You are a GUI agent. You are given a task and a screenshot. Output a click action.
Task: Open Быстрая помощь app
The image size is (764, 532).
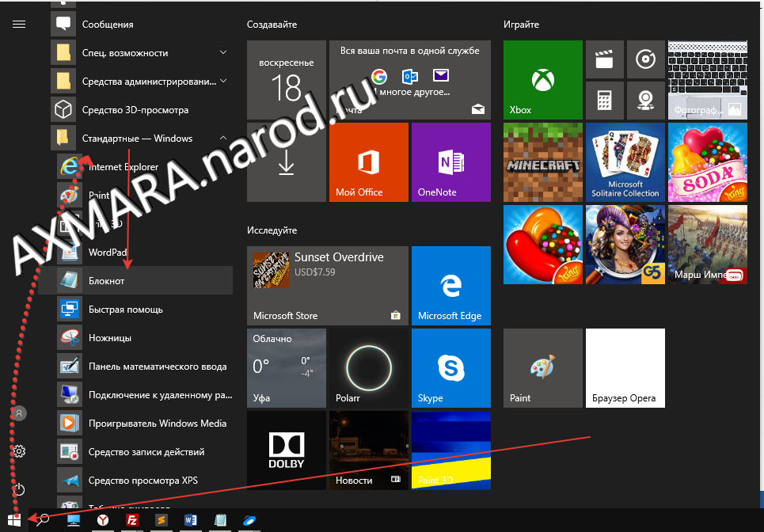[145, 310]
